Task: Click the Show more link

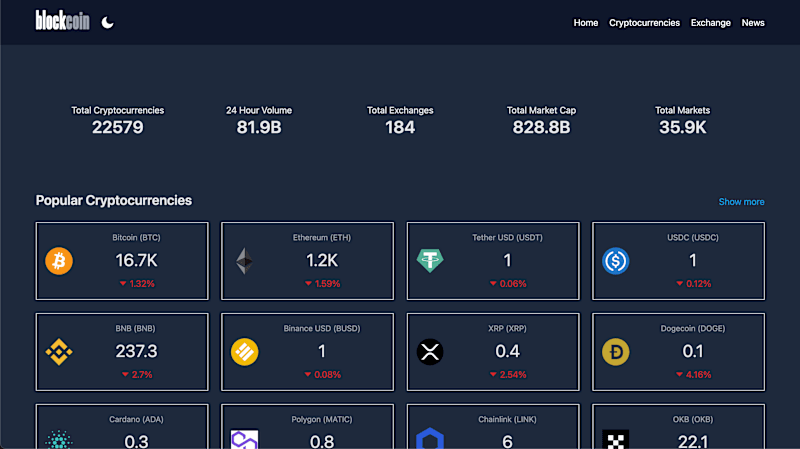Action: click(741, 202)
